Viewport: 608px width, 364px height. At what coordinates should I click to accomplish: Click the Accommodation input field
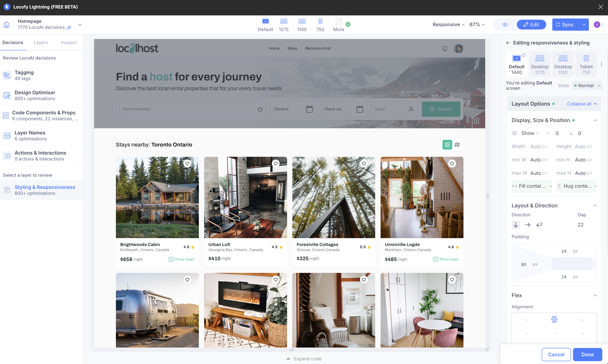point(193,109)
